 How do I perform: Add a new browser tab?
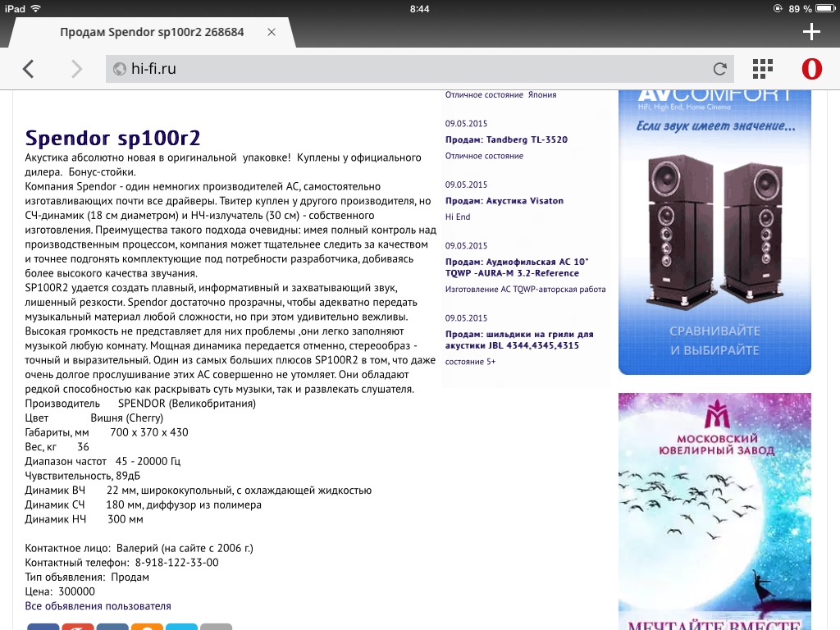[x=811, y=32]
